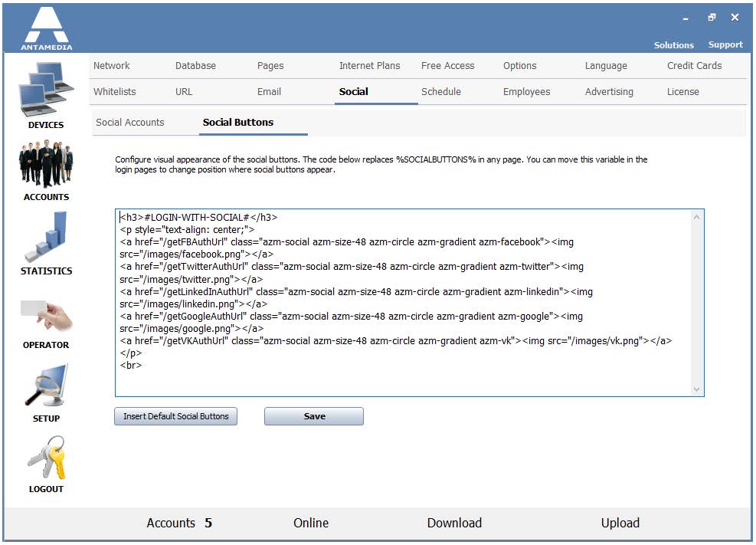Viewport: 756px width, 545px height.
Task: Click the SETUP sidebar label
Action: (46, 419)
